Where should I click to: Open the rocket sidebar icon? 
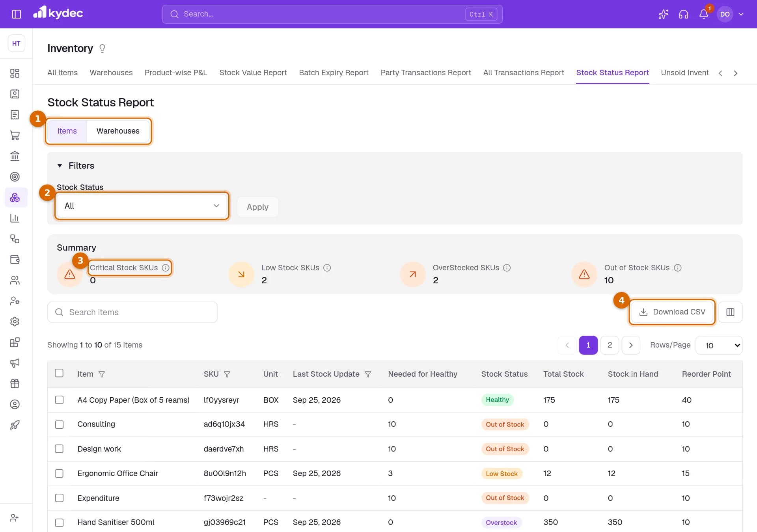[15, 425]
